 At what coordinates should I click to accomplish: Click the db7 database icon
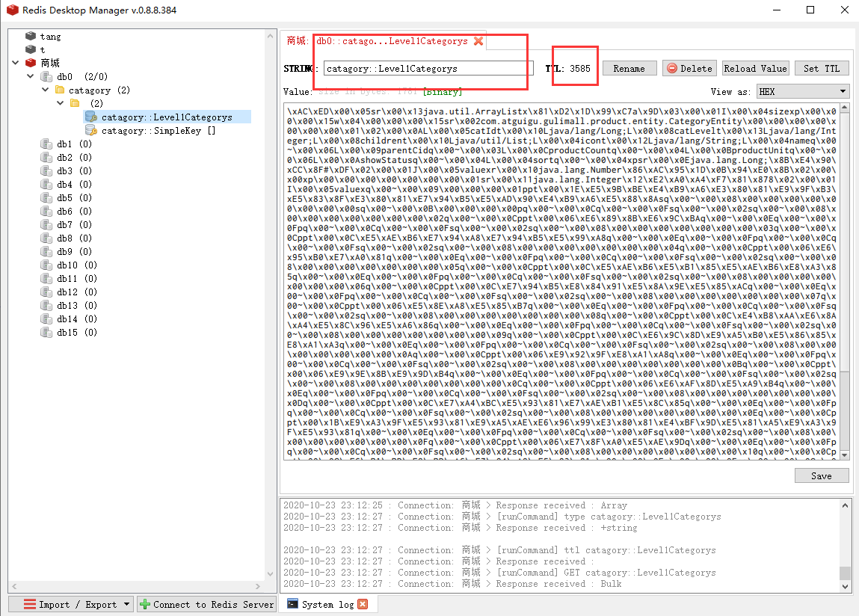point(46,225)
